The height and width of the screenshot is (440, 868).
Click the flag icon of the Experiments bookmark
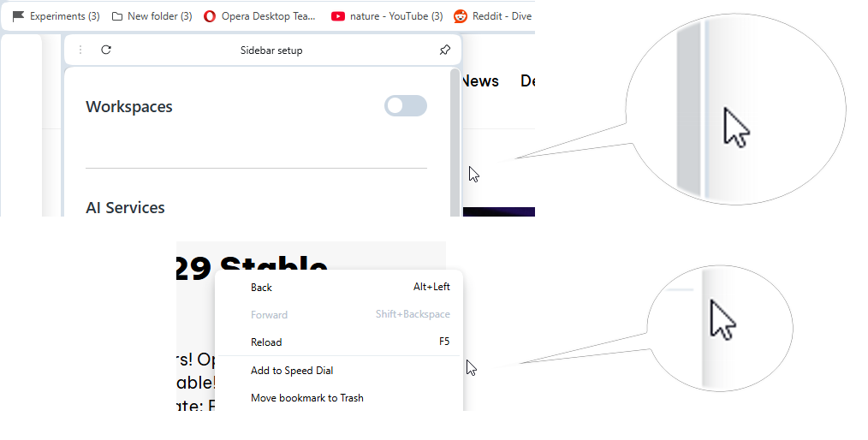point(18,16)
